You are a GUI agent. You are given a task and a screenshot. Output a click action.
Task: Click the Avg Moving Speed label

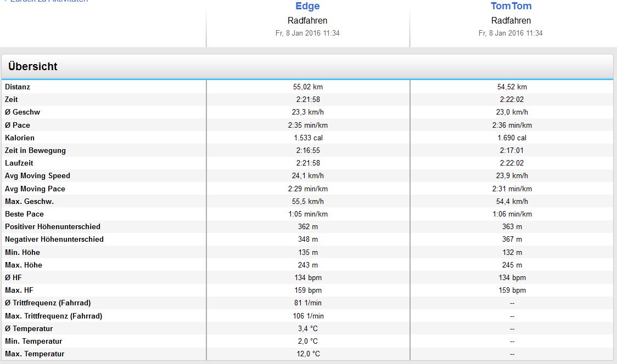37,175
